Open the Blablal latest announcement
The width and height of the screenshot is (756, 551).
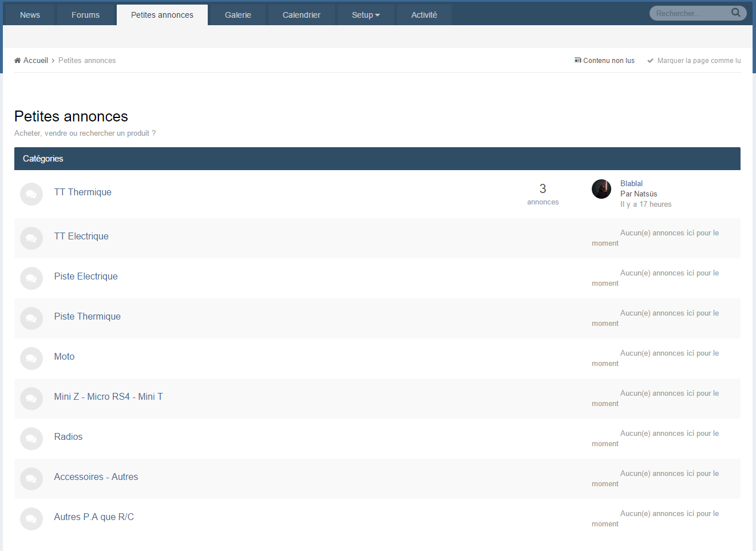coord(631,184)
